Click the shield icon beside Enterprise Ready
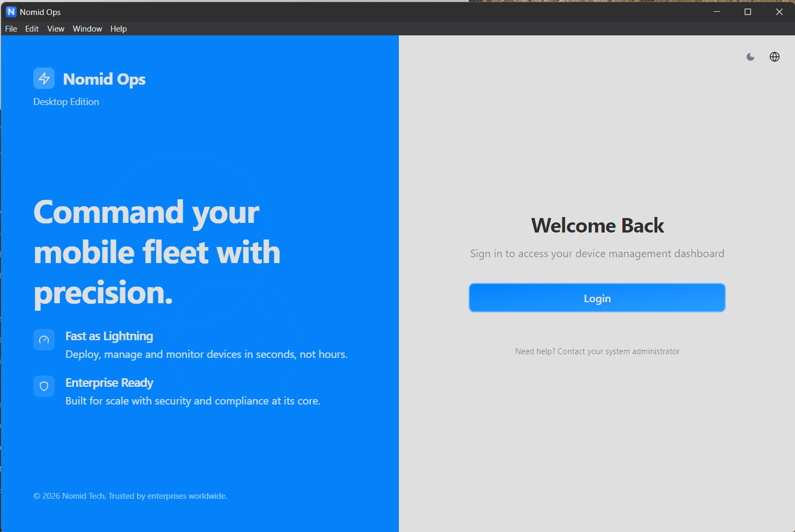The width and height of the screenshot is (795, 532). (44, 386)
